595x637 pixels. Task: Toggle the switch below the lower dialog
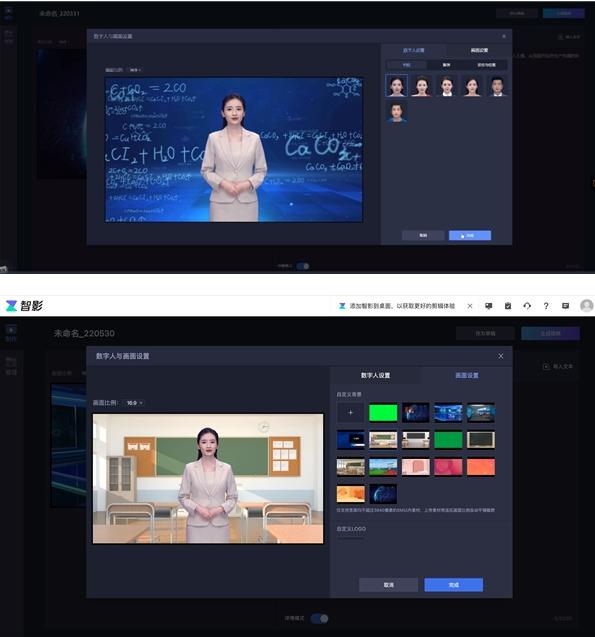click(320, 618)
